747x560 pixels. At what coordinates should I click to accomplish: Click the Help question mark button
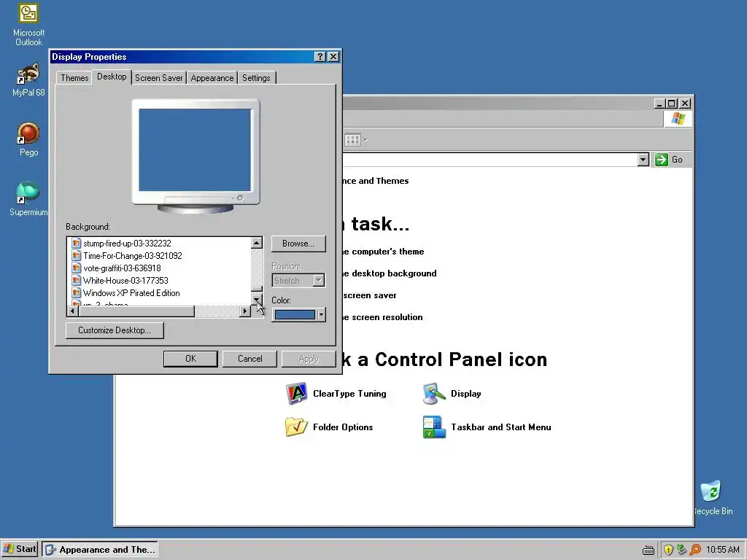(320, 57)
